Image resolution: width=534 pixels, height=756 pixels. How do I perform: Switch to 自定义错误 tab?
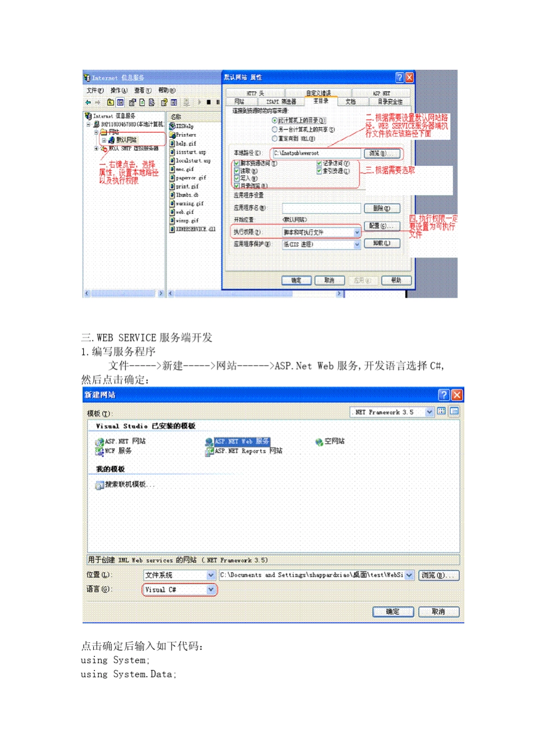[319, 93]
